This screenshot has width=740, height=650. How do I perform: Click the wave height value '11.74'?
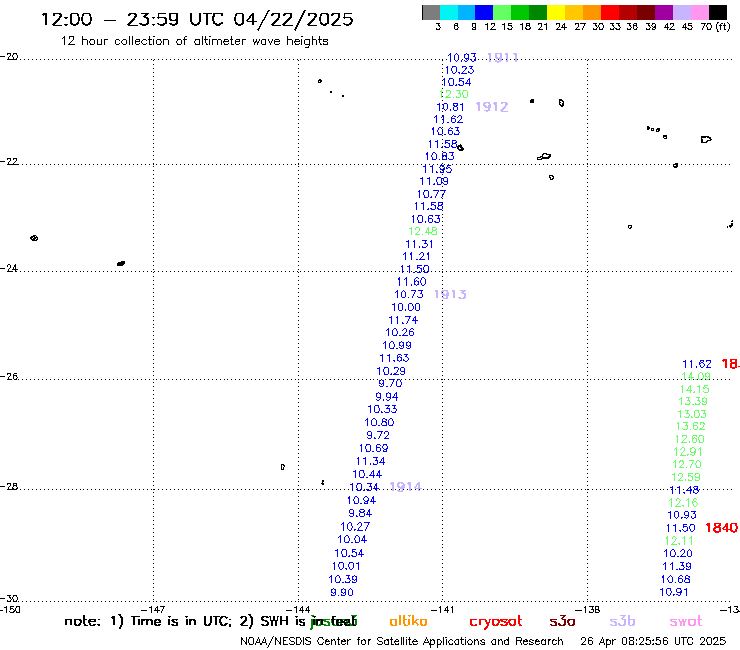pyautogui.click(x=403, y=320)
